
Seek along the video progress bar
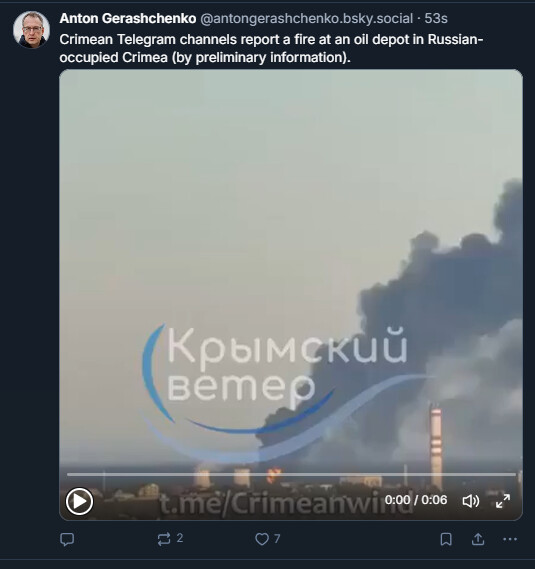click(x=291, y=474)
